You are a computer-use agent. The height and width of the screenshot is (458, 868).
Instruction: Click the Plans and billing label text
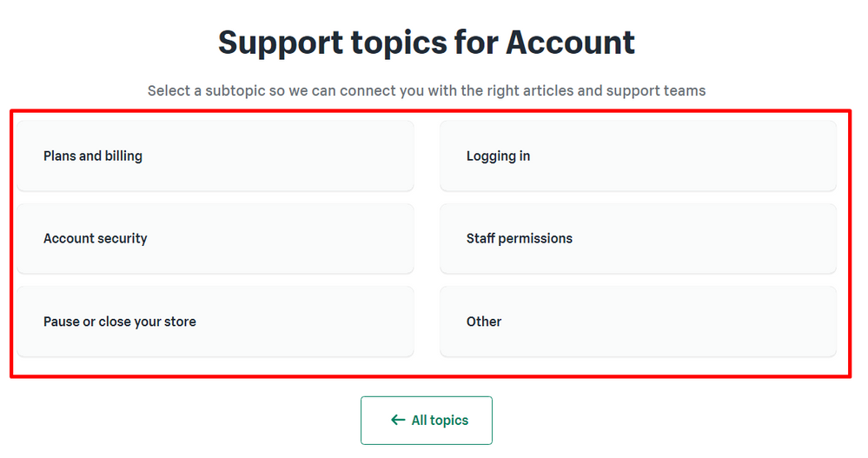tap(93, 156)
